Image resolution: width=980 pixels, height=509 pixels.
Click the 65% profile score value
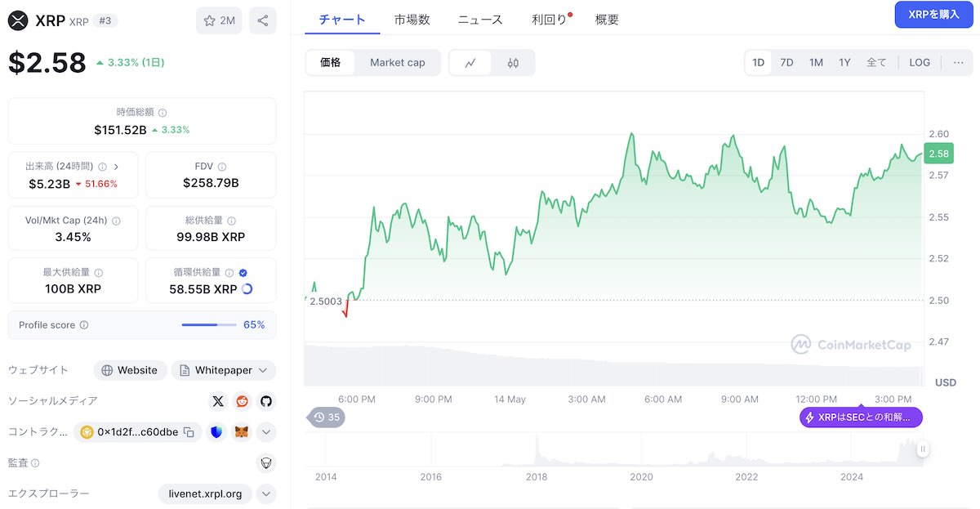[x=254, y=325]
